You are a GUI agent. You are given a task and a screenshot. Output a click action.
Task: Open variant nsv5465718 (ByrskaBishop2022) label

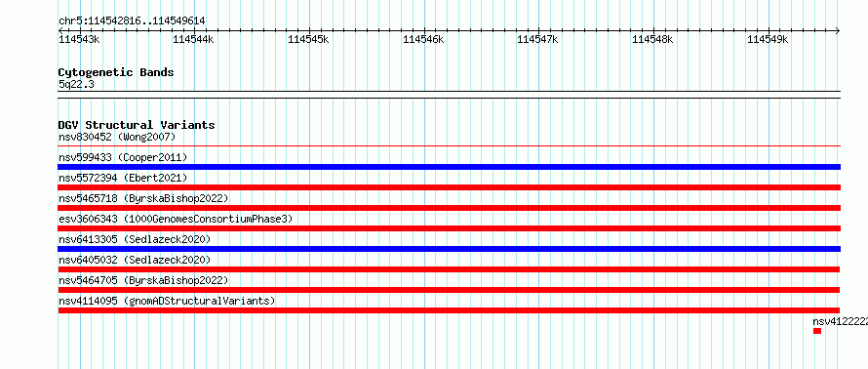(x=143, y=198)
